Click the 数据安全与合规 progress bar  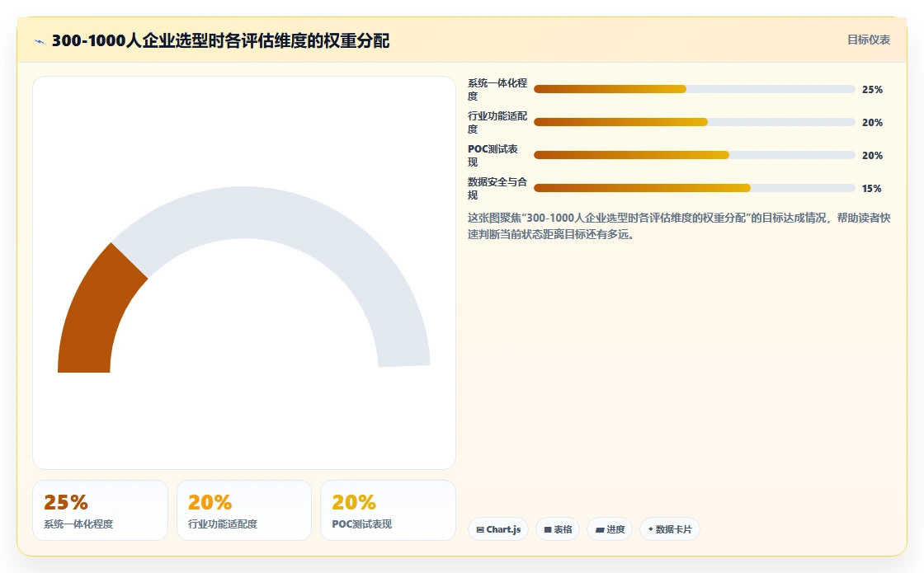tap(694, 188)
